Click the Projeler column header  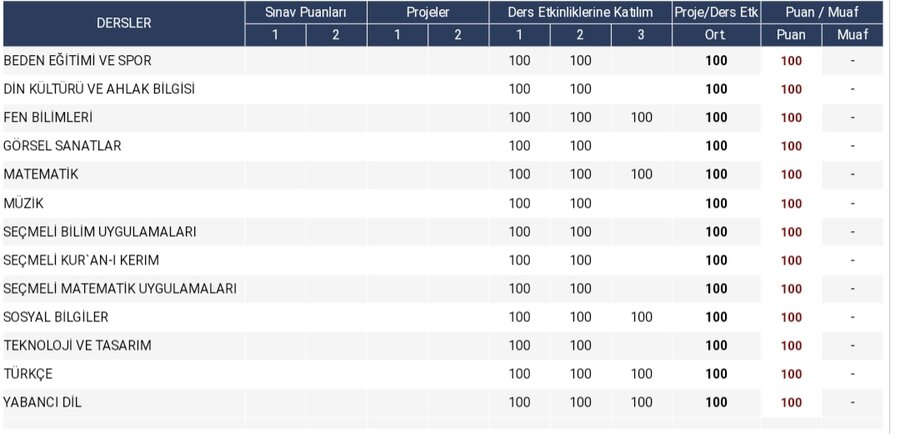(x=428, y=12)
